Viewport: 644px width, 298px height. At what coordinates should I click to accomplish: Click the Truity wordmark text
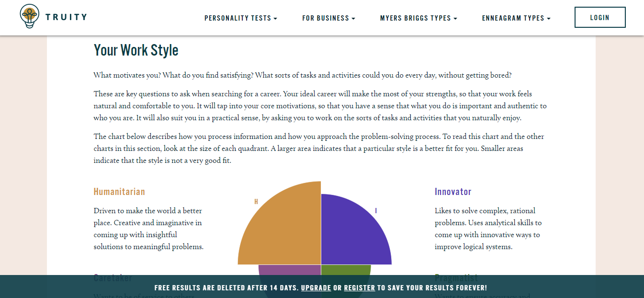(66, 17)
